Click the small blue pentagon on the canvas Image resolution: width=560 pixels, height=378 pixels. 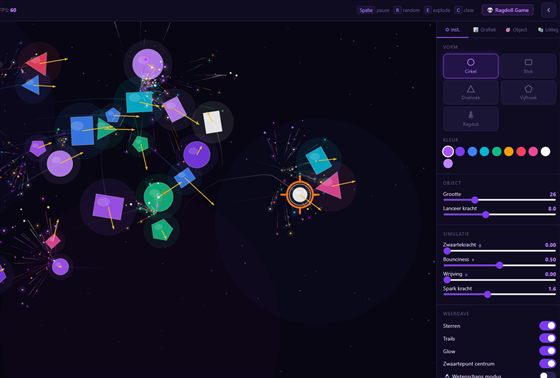point(113,115)
